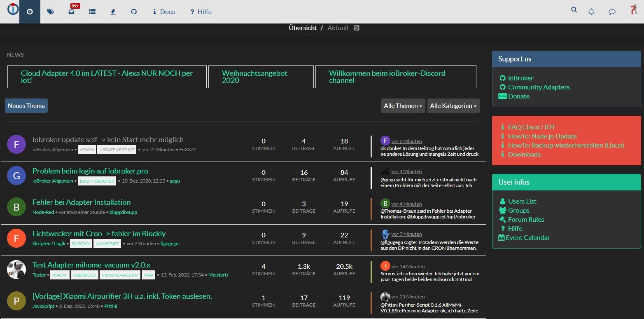Open the chat speech bubble icon
The height and width of the screenshot is (319, 644).
pos(612,12)
